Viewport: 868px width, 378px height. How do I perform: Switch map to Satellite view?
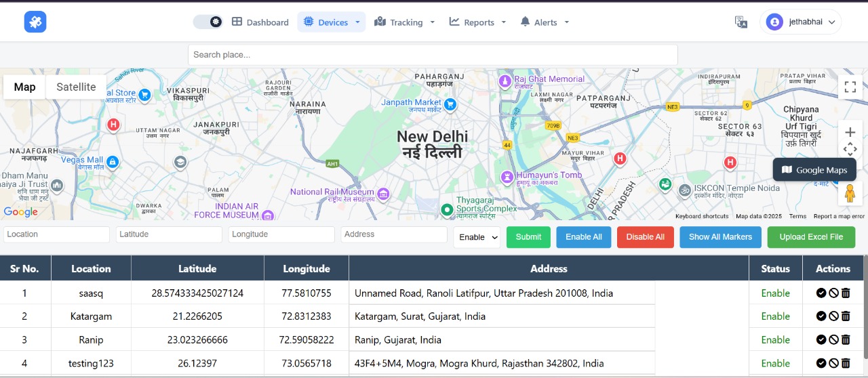[76, 87]
